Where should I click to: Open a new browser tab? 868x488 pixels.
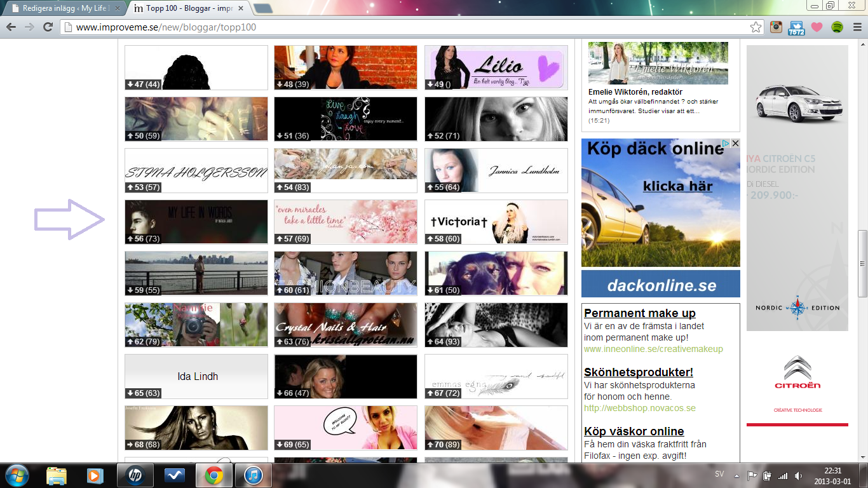click(262, 8)
